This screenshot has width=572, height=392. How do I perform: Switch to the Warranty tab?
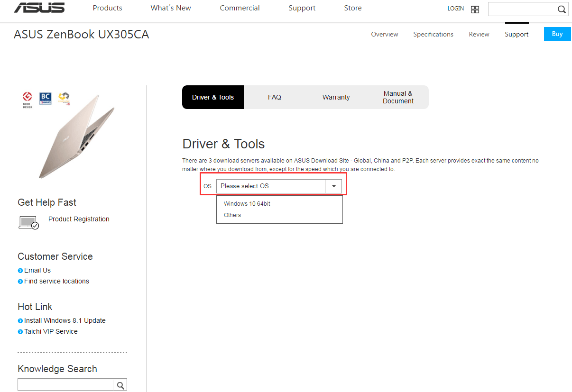coord(336,97)
